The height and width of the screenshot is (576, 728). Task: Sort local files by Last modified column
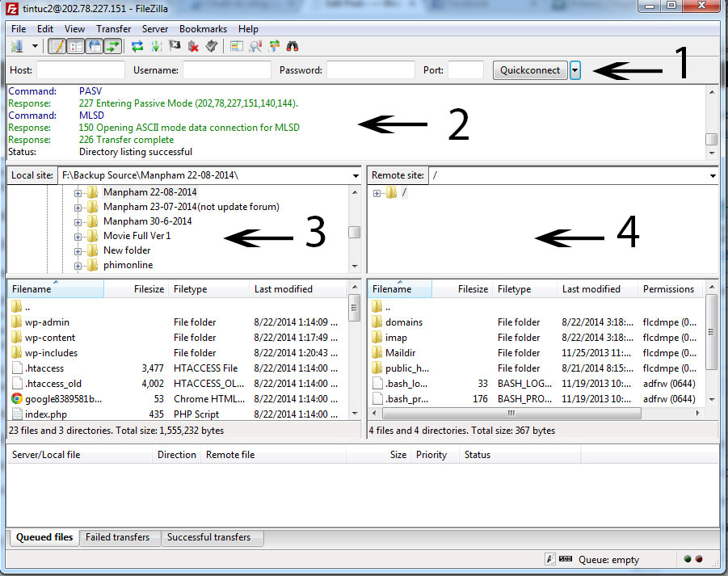pyautogui.click(x=298, y=288)
